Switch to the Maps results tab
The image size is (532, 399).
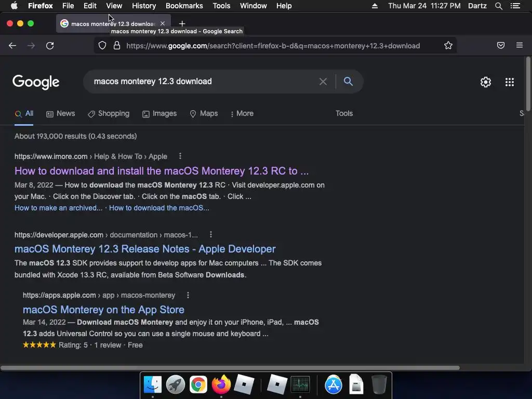click(204, 114)
